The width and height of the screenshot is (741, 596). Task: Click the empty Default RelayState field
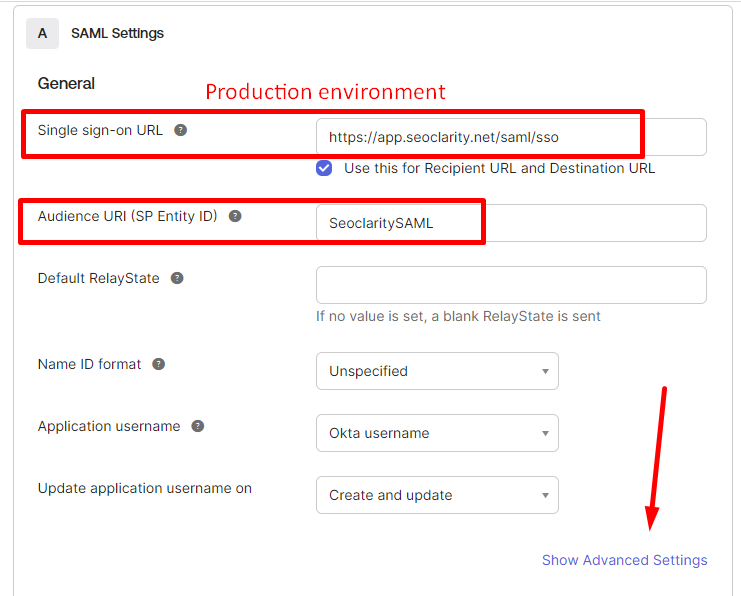[x=510, y=285]
